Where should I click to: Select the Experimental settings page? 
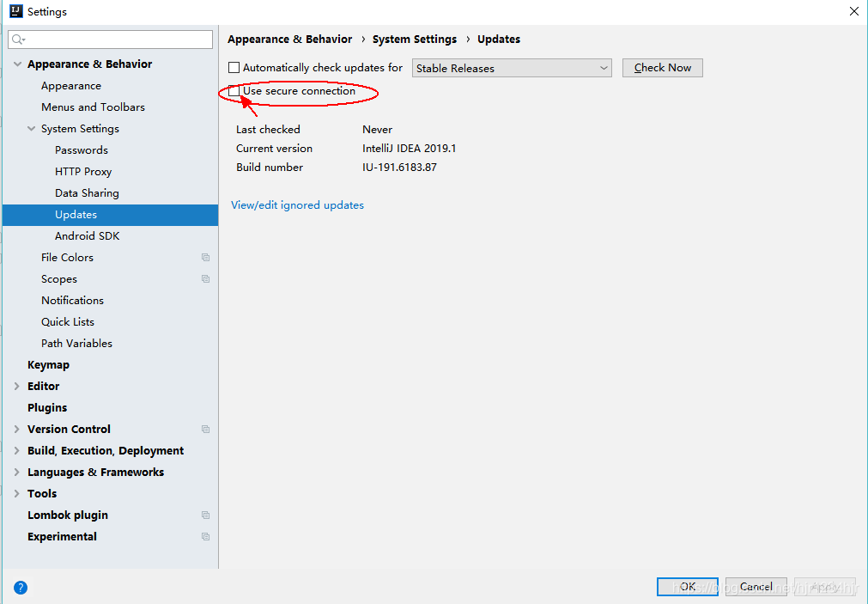(62, 537)
